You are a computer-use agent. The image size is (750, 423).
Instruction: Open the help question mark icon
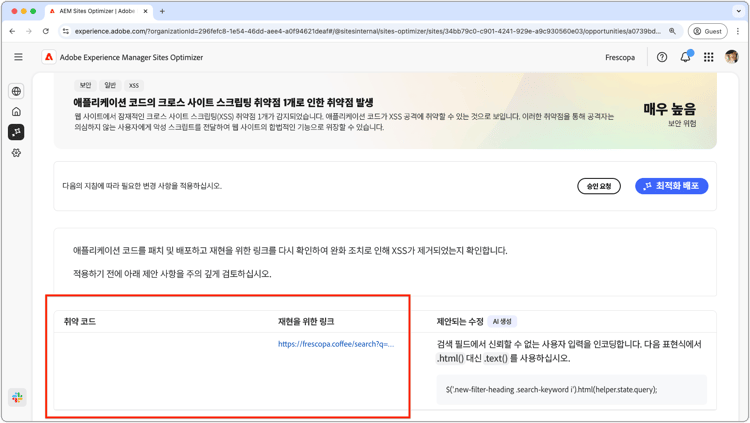point(662,57)
